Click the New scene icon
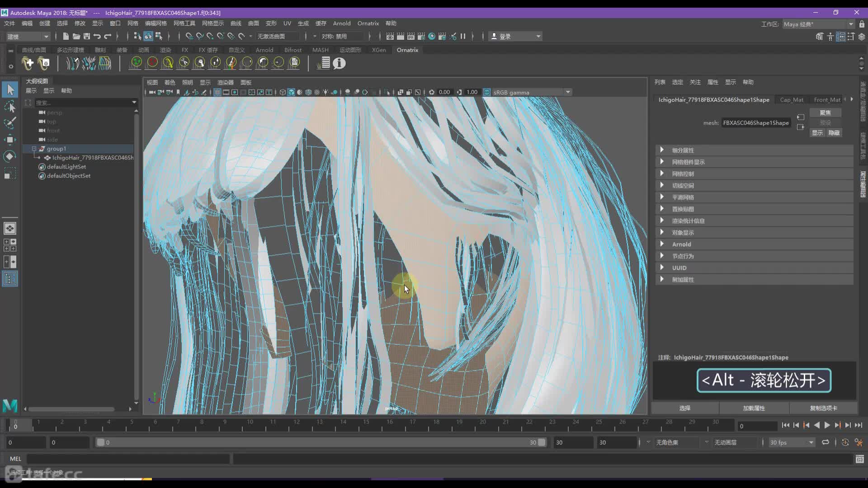Viewport: 868px width, 488px height. 66,36
